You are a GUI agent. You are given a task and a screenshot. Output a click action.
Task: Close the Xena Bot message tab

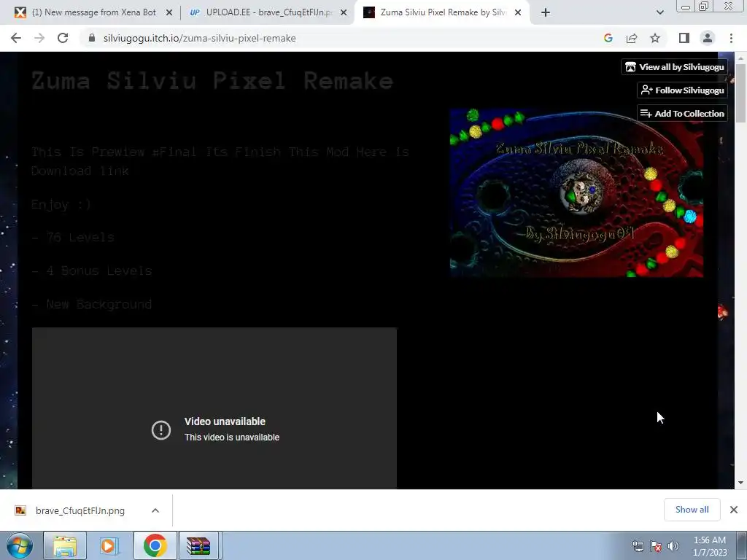[169, 13]
